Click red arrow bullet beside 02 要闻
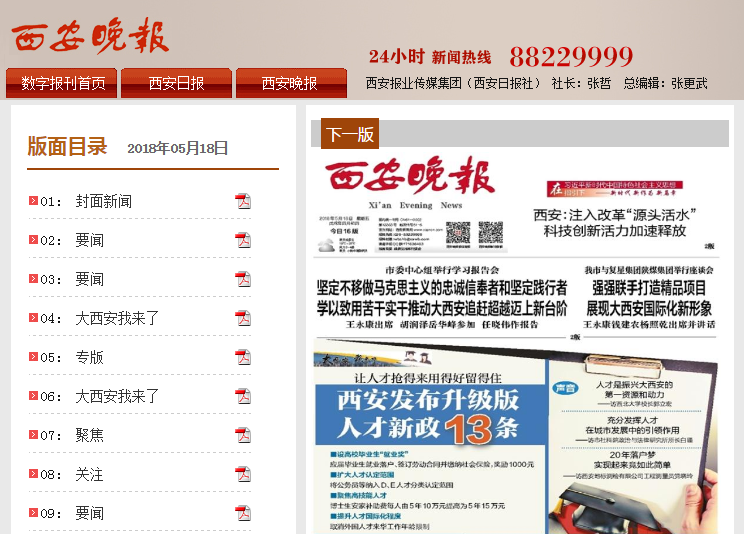Viewport: 744px width, 534px height. [x=33, y=239]
